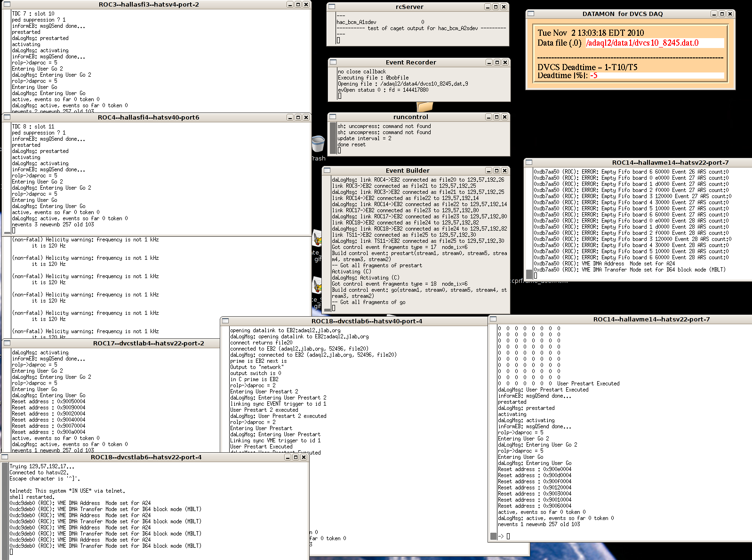The width and height of the screenshot is (752, 560).
Task: Focus the runcontrol title bar
Action: click(410, 117)
